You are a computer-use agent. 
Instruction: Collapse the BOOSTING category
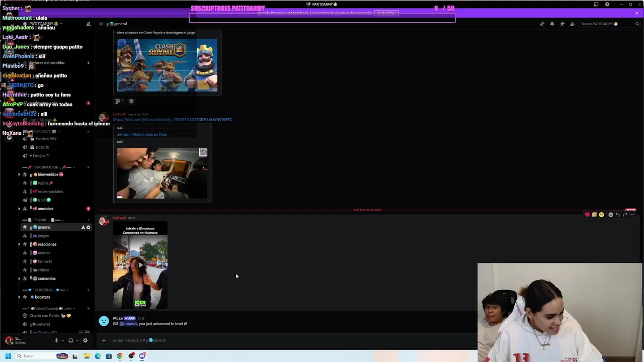click(45, 290)
